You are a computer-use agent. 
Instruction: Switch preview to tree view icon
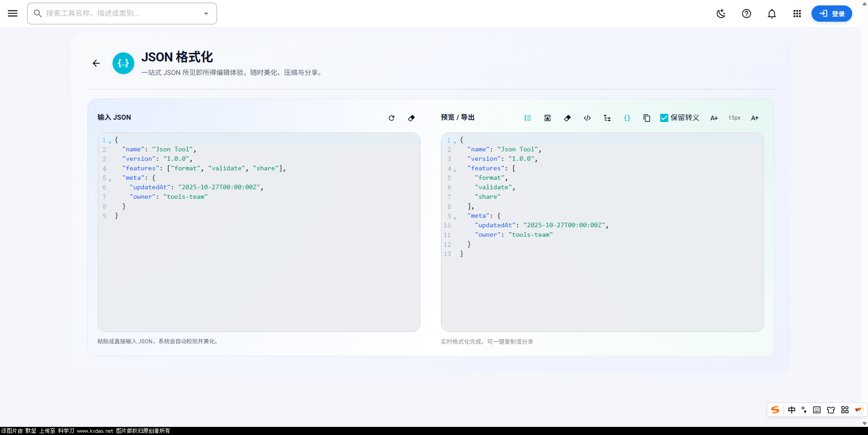(607, 118)
